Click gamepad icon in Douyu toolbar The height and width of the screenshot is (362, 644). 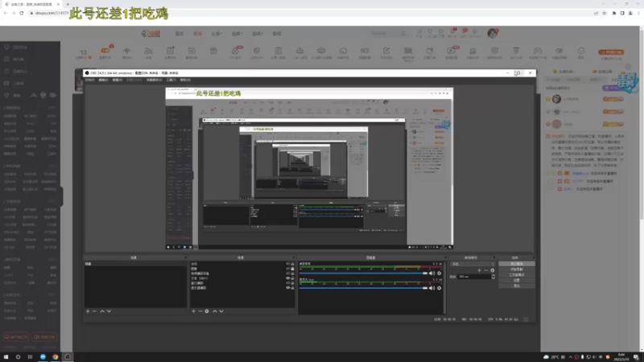click(x=538, y=51)
